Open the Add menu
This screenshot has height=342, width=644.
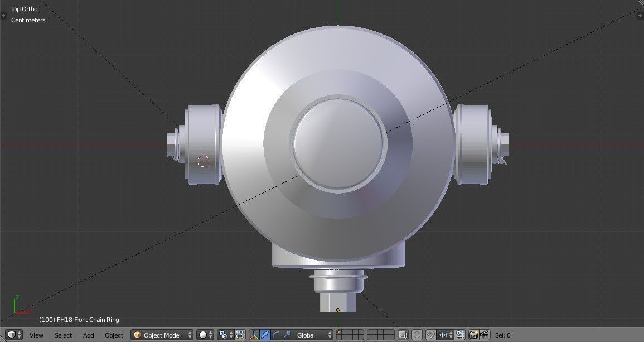[88, 335]
